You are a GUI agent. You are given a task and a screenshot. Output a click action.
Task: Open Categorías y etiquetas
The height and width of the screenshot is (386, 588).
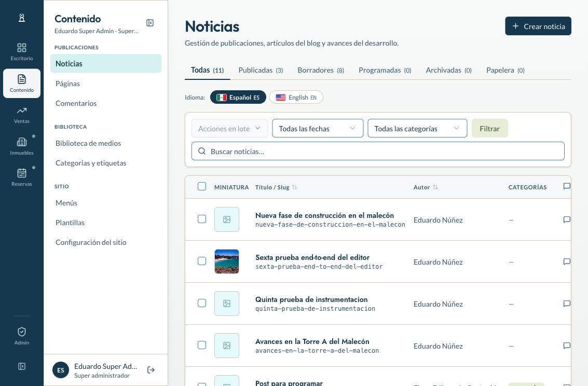click(x=106, y=162)
